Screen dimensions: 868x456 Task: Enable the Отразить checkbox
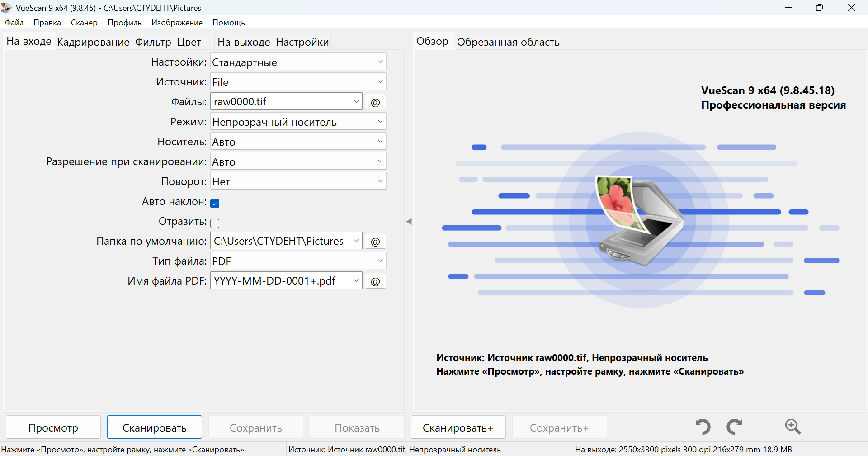pos(215,223)
